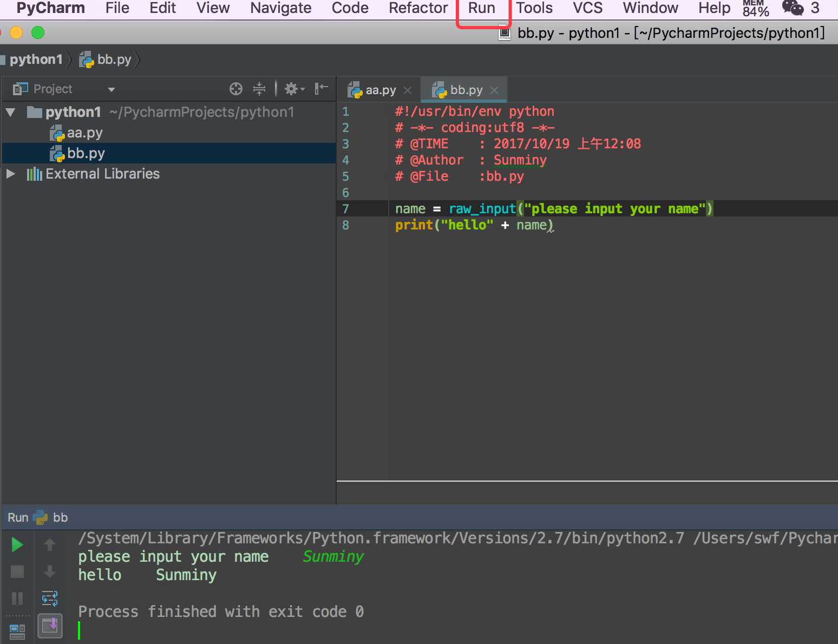Open the VCS menu
Image resolution: width=838 pixels, height=644 pixels.
[587, 8]
